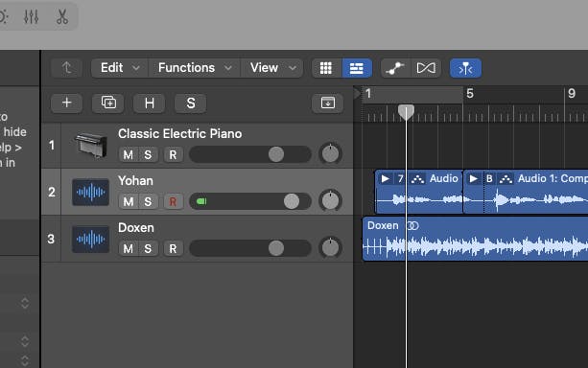Viewport: 588px width, 368px height.
Task: Select the Doxen track name
Action: 136,227
